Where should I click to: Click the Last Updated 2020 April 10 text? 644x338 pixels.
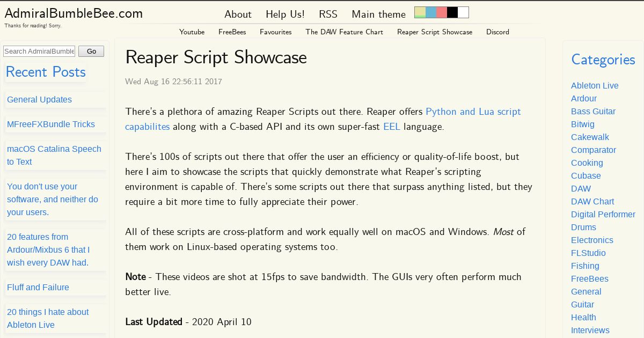(x=188, y=322)
